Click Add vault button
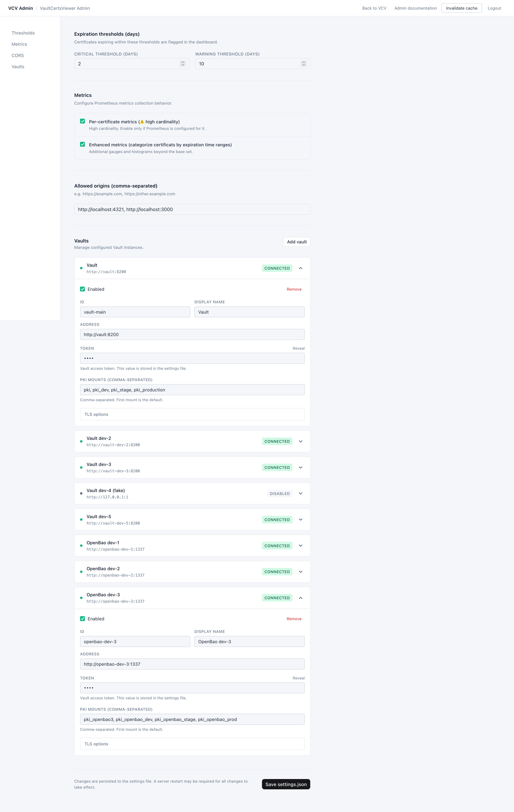The width and height of the screenshot is (514, 812). click(x=297, y=242)
